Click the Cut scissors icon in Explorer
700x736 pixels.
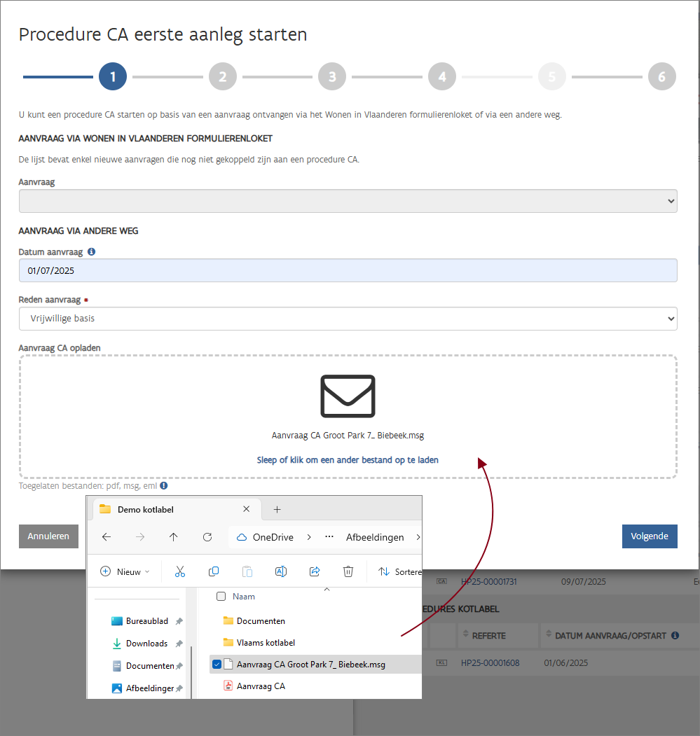(180, 571)
